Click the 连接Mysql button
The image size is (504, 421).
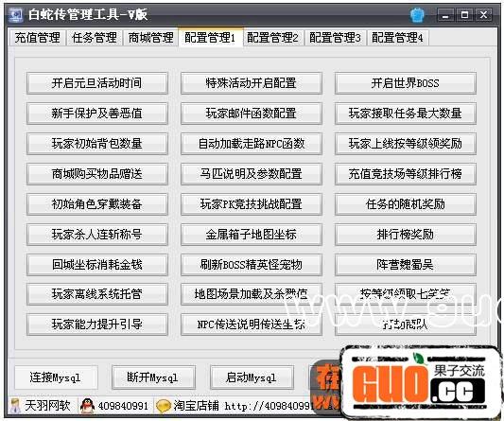pos(56,377)
